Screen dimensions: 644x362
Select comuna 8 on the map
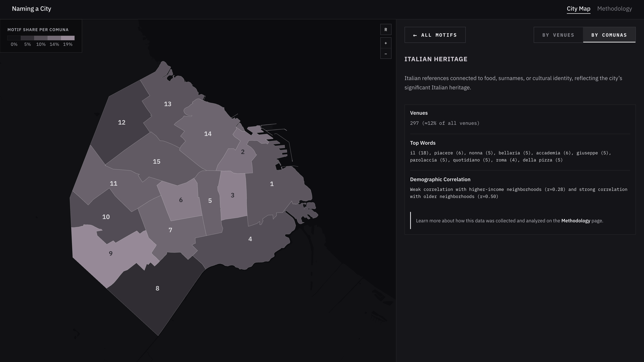[x=157, y=288]
